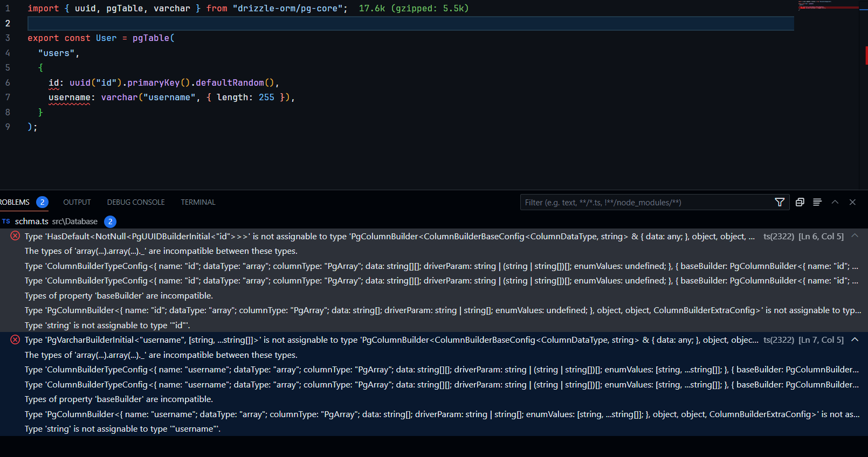868x457 pixels.
Task: Click the red error marker in the overview ruler
Action: tap(866, 56)
